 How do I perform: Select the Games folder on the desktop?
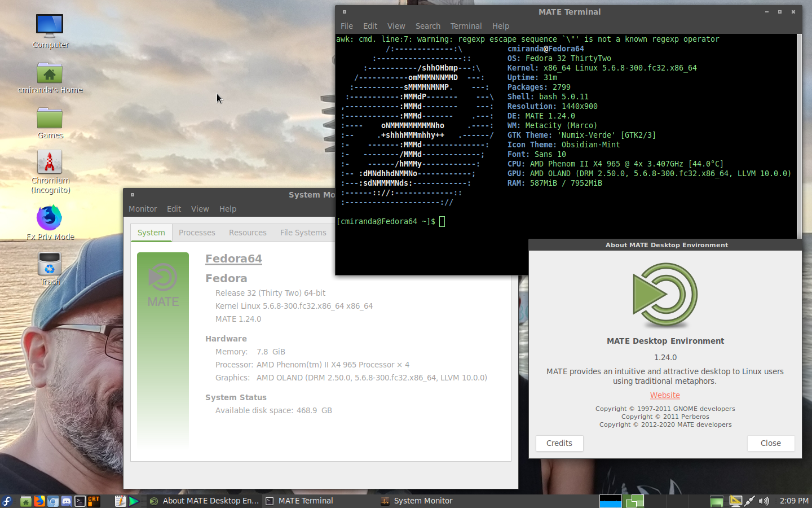pos(50,119)
